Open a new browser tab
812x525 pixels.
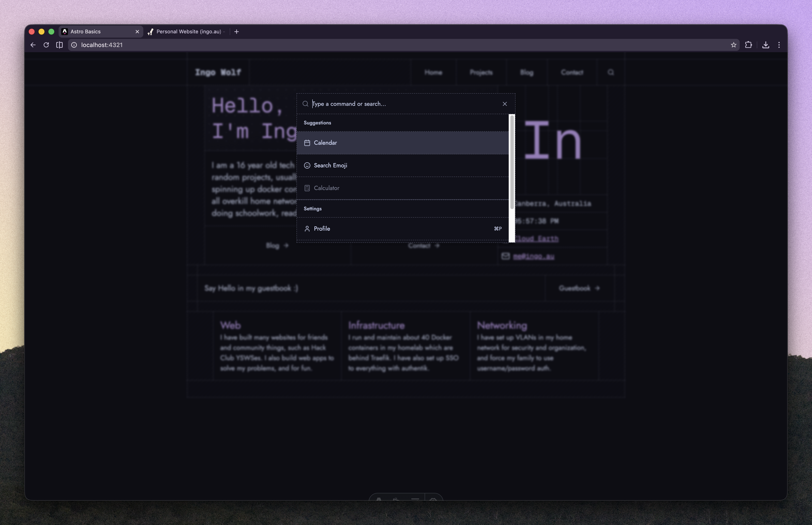[x=236, y=32]
